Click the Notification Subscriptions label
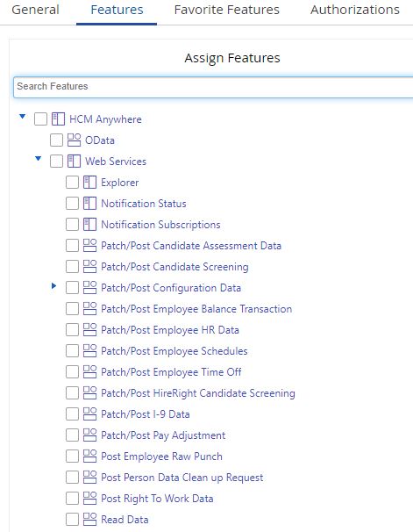Viewport: 413px width, 532px height. click(x=160, y=225)
